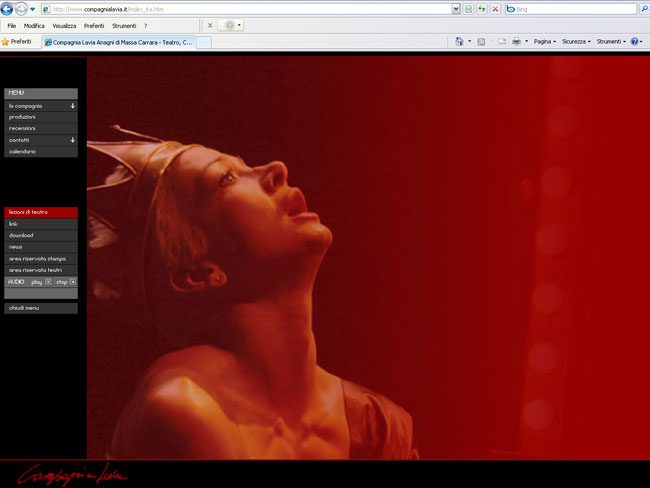This screenshot has height=488, width=650.
Task: Open the ? help menu
Action: [x=146, y=26]
